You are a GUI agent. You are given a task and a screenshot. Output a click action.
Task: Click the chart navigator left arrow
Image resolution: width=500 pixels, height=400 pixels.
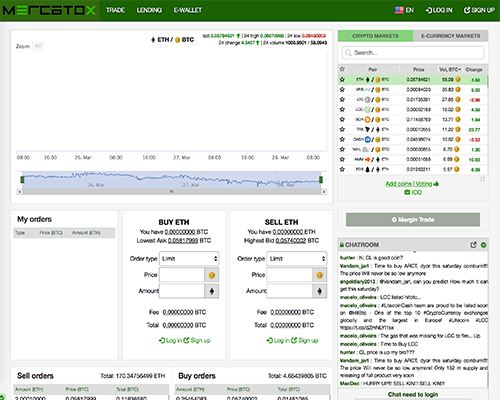click(x=19, y=192)
